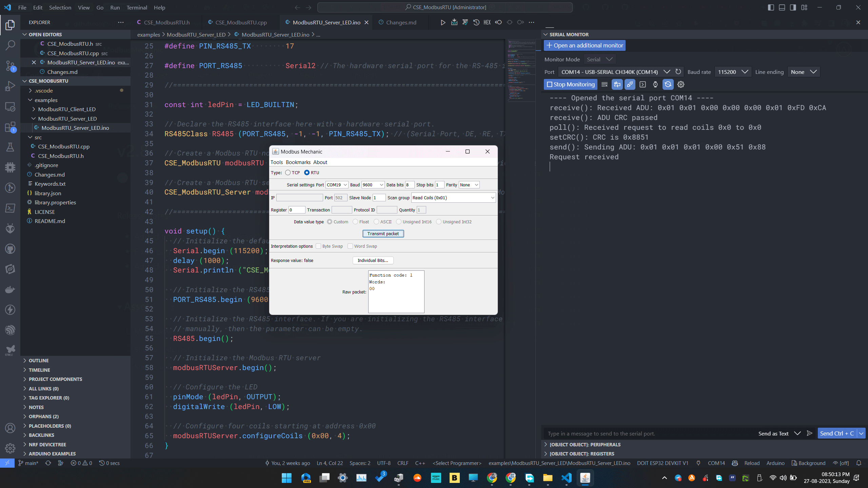Viewport: 868px width, 488px height.
Task: Select Unsigned Int16 data value type
Action: tap(399, 222)
